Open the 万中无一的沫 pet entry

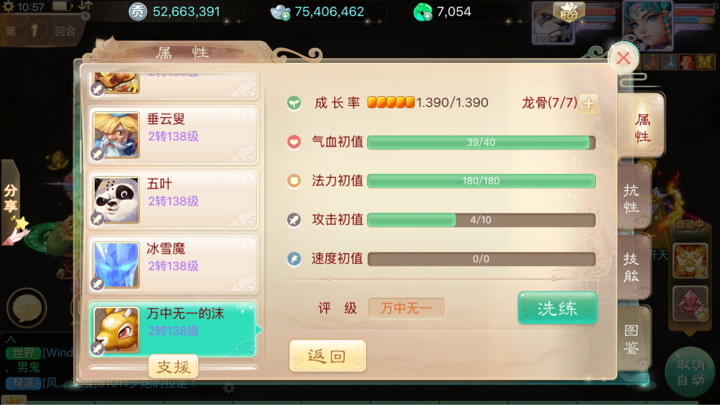pyautogui.click(x=173, y=330)
